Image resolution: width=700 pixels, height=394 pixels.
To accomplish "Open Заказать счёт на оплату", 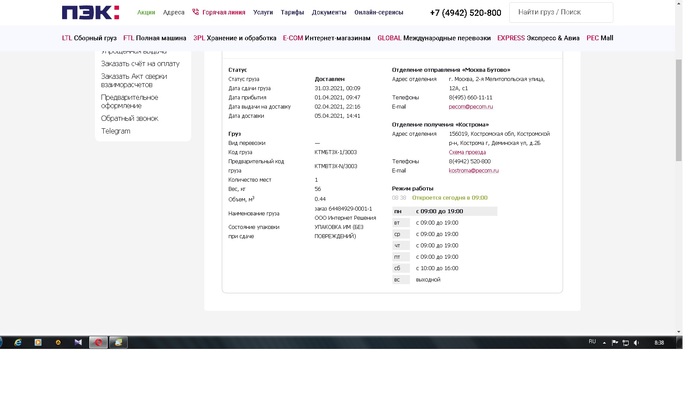I will tap(140, 64).
